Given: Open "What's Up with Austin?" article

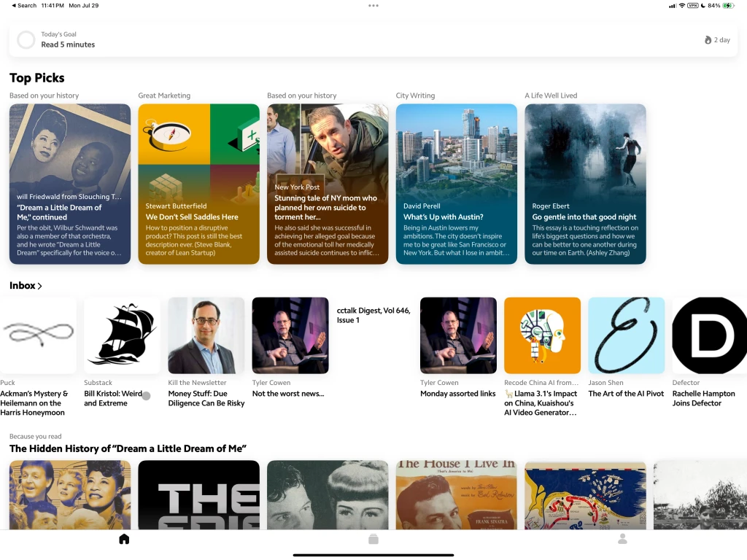Looking at the screenshot, I should coord(456,184).
